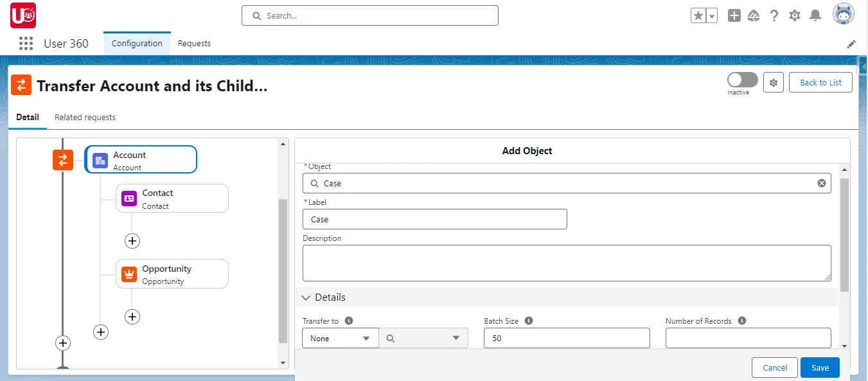This screenshot has width=868, height=381.
Task: Open the App Launcher waffle icon
Action: (26, 43)
